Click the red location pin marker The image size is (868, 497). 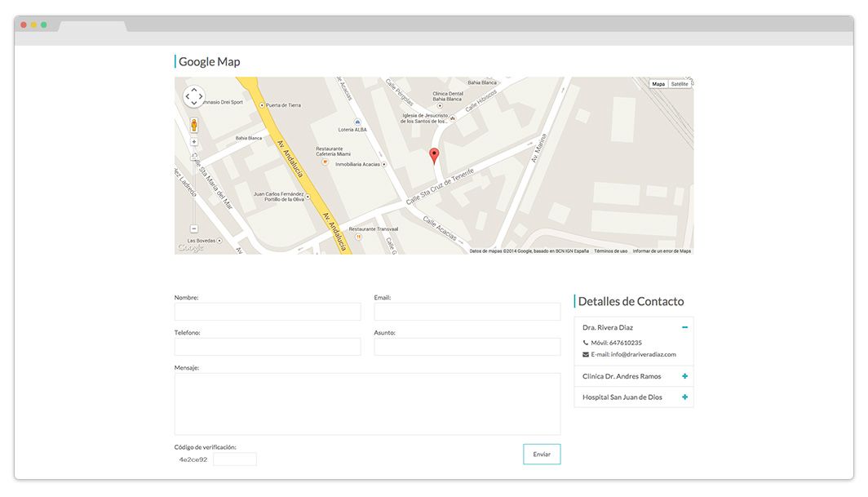point(434,156)
